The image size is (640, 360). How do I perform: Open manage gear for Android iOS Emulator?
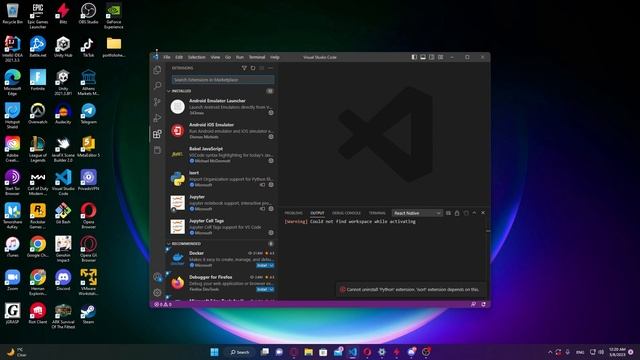(x=271, y=137)
